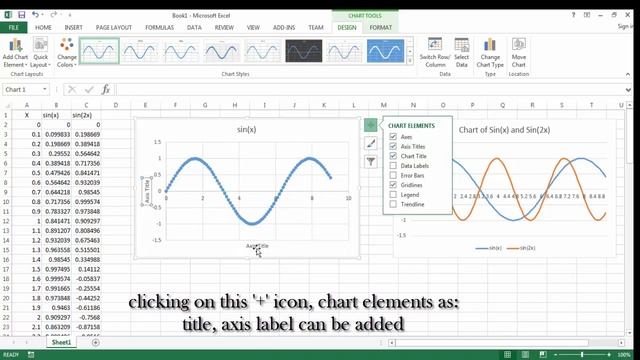Open the FILE tab
The image size is (640, 360).
point(13,27)
